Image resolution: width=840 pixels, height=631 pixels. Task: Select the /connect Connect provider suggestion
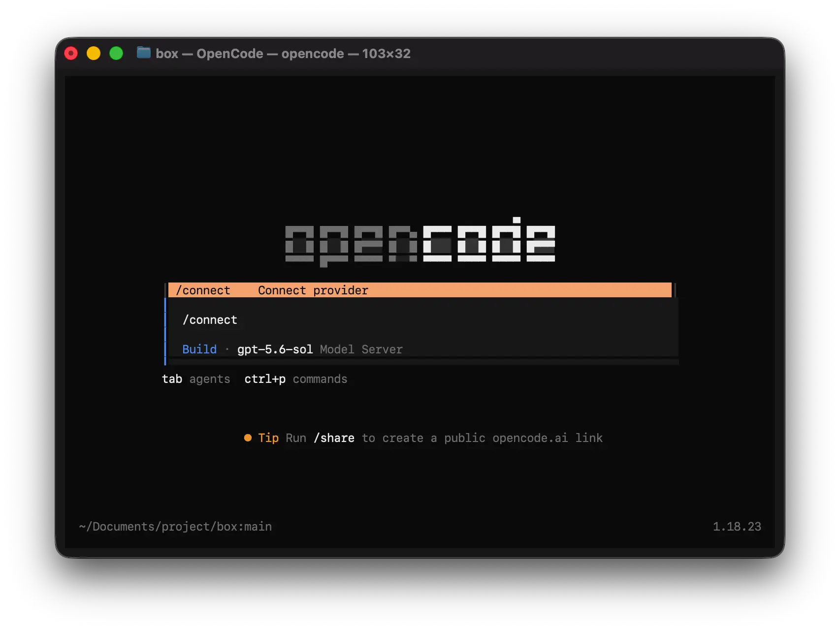tap(420, 290)
